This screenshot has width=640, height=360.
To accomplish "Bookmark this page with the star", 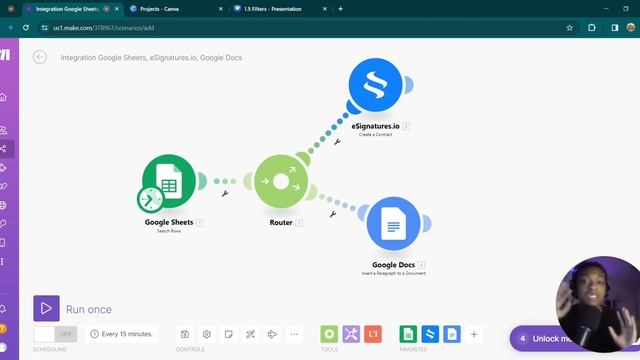I will point(569,28).
